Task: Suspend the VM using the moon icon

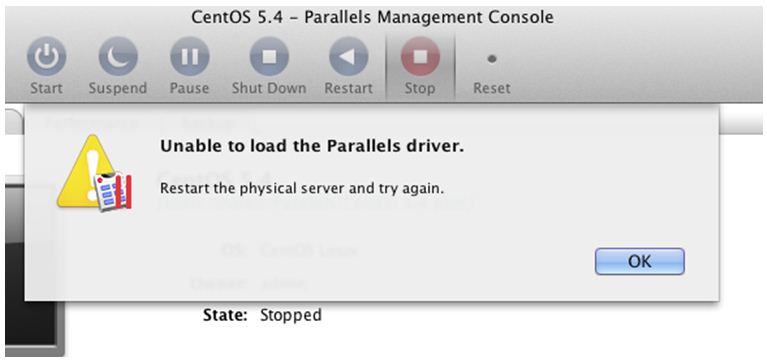Action: tap(118, 57)
